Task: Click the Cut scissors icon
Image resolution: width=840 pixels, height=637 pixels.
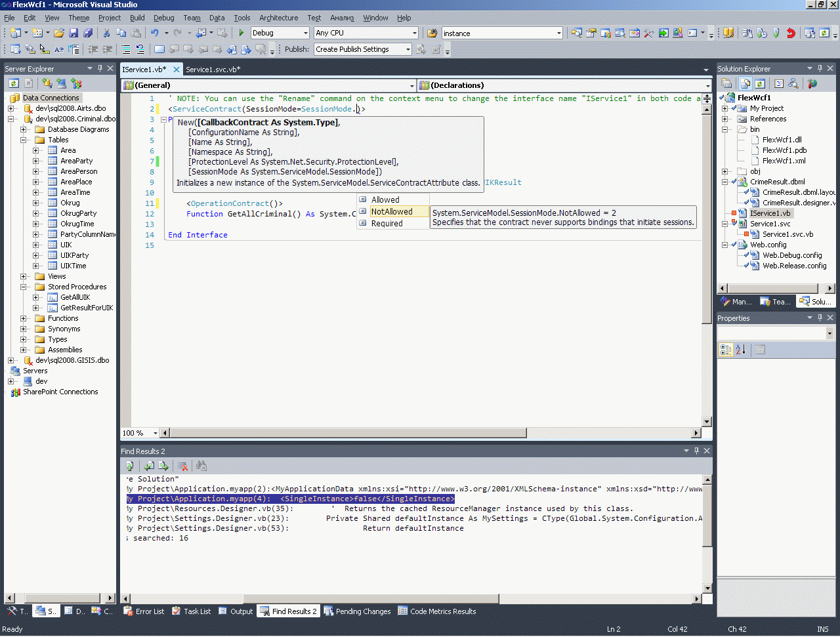Action: click(x=106, y=33)
